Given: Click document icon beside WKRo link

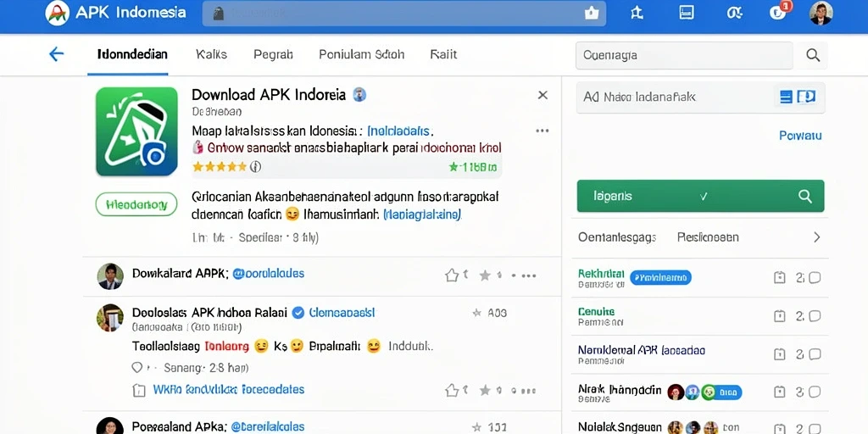Looking at the screenshot, I should click(x=139, y=390).
